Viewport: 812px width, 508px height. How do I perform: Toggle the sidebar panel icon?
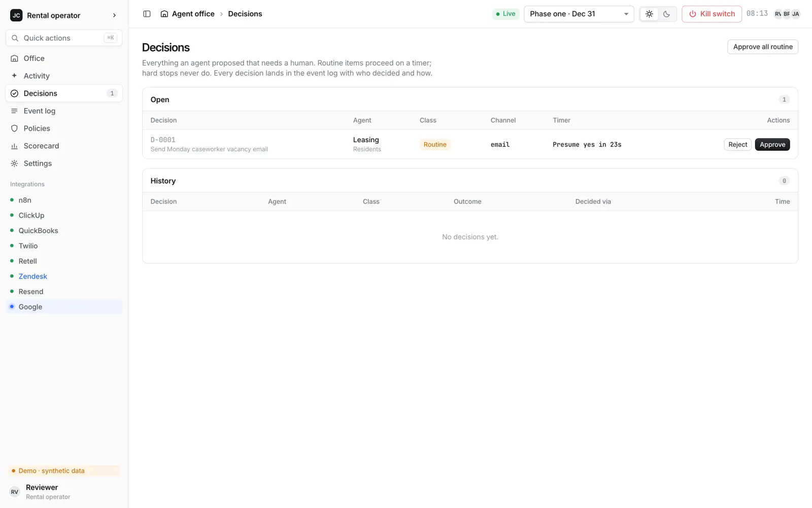click(147, 14)
